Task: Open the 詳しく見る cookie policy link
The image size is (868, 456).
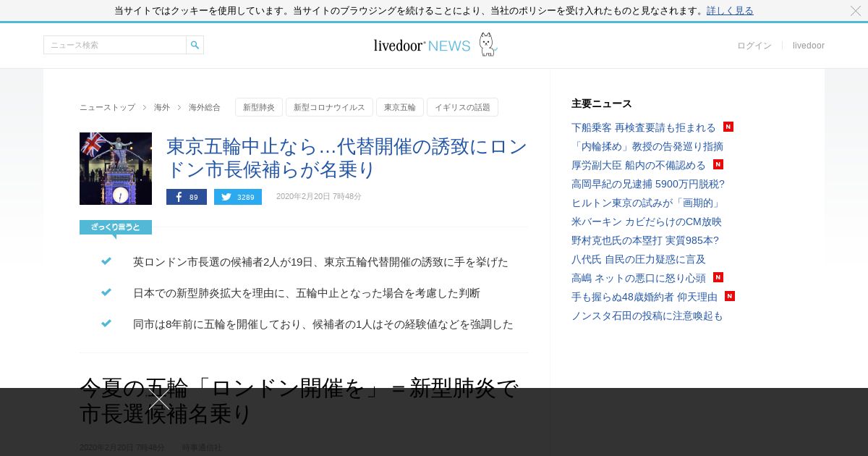Action: (730, 11)
